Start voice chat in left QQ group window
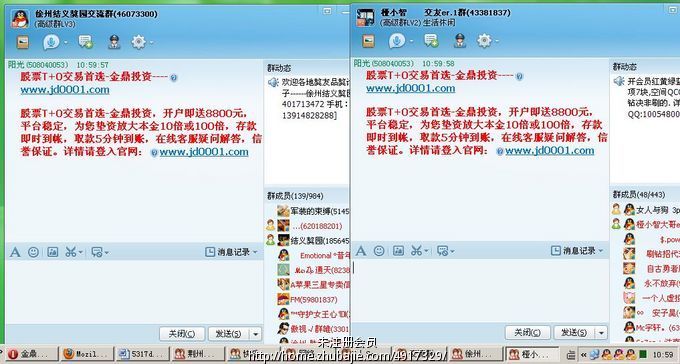 (x=51, y=42)
